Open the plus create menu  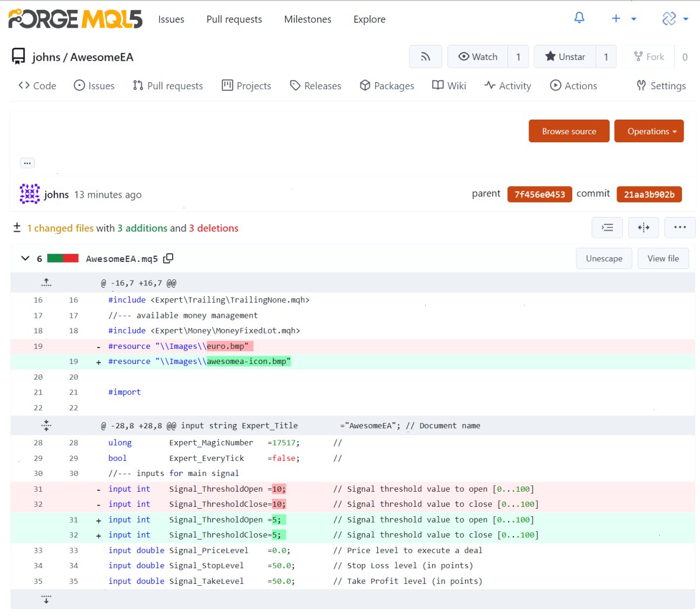tap(624, 19)
